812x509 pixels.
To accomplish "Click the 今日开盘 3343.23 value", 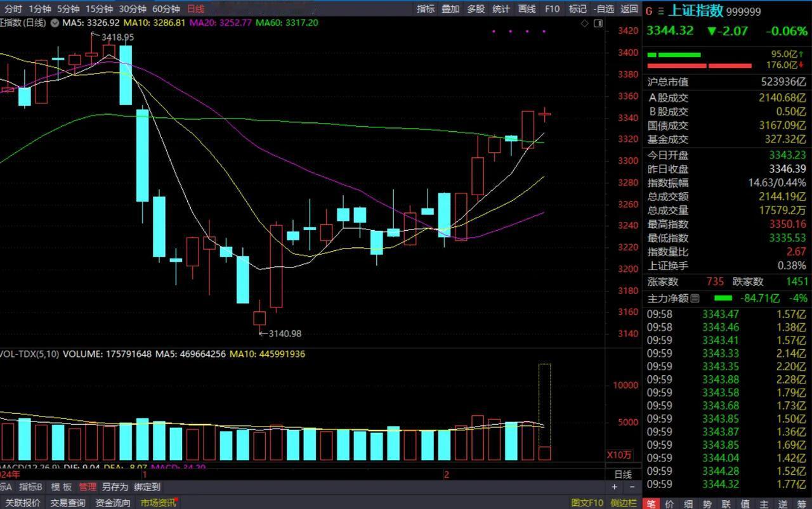I will click(x=787, y=155).
